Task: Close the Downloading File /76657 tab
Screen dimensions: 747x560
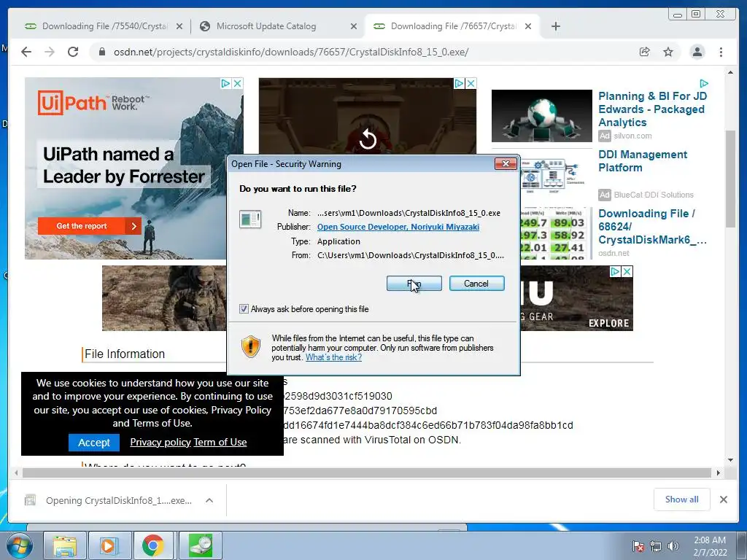Action: (528, 26)
